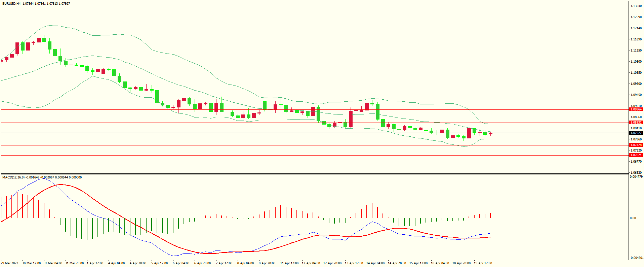Click the 8 Apr 04:00 time label

245,263
